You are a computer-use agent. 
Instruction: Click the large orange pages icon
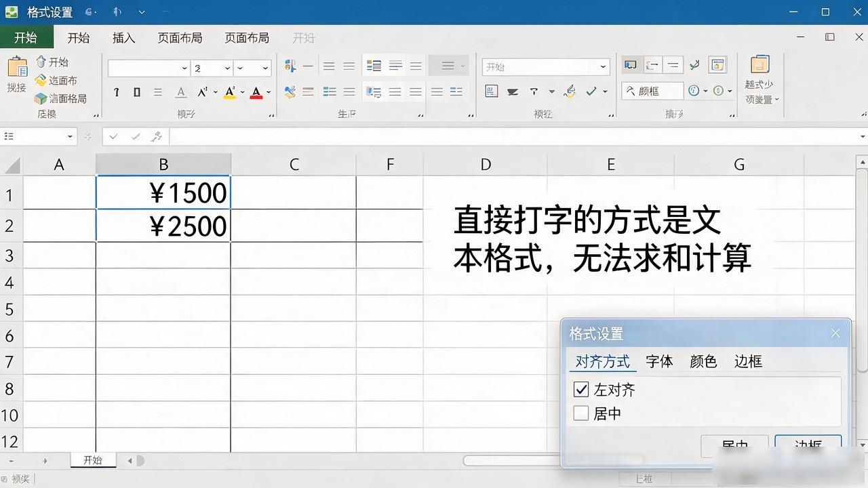[759, 65]
